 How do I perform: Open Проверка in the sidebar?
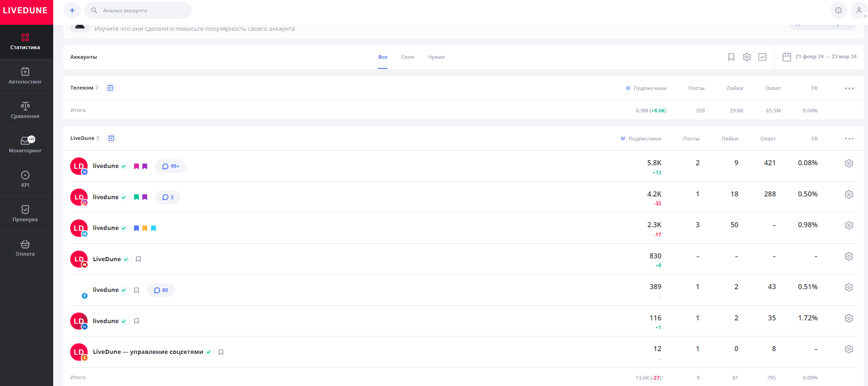25,213
